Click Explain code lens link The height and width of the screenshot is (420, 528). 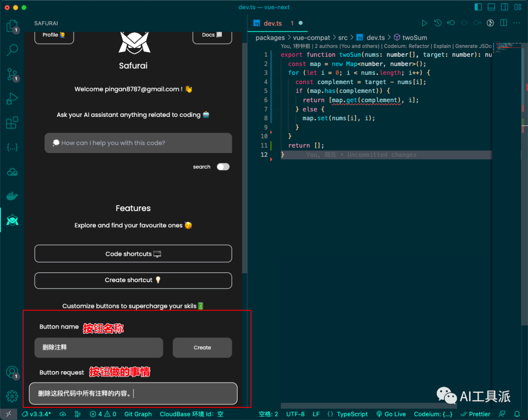tap(442, 46)
